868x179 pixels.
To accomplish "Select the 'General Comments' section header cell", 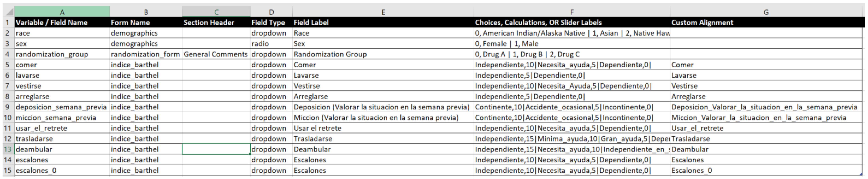I will [216, 54].
